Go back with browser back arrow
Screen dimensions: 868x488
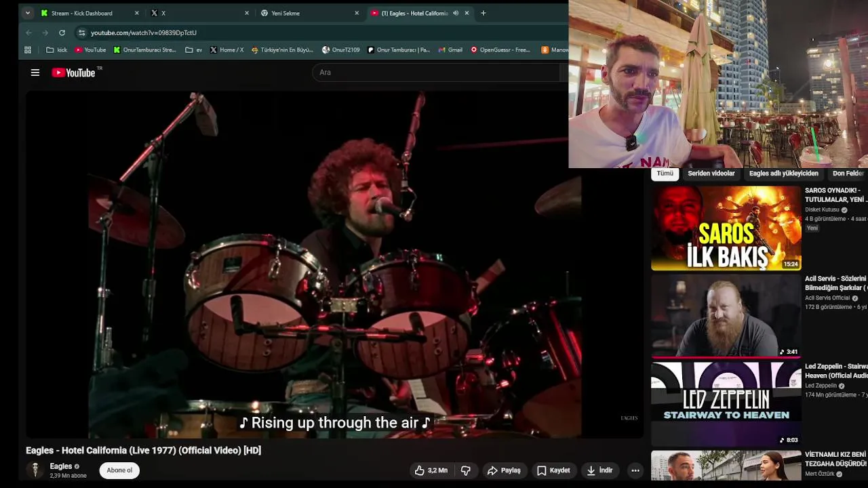pos(28,33)
